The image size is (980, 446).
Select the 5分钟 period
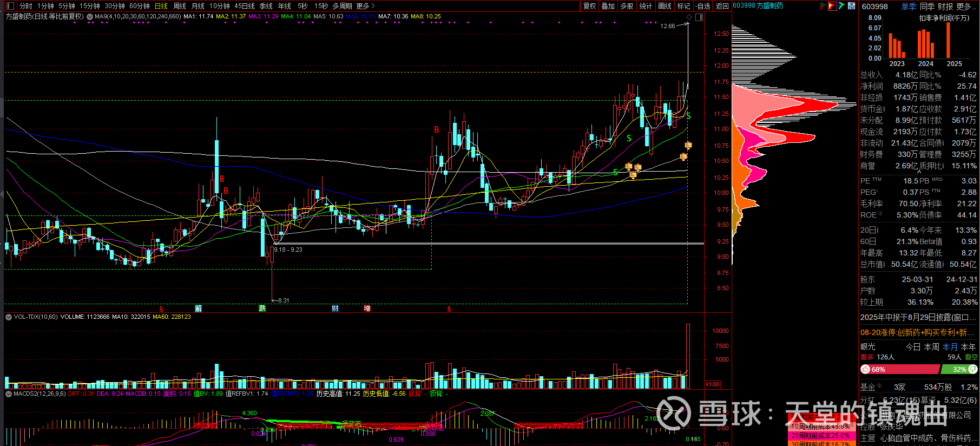point(67,6)
